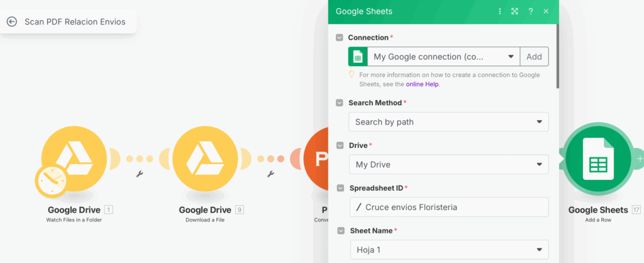Open the My Google connection dropdown

click(x=443, y=57)
